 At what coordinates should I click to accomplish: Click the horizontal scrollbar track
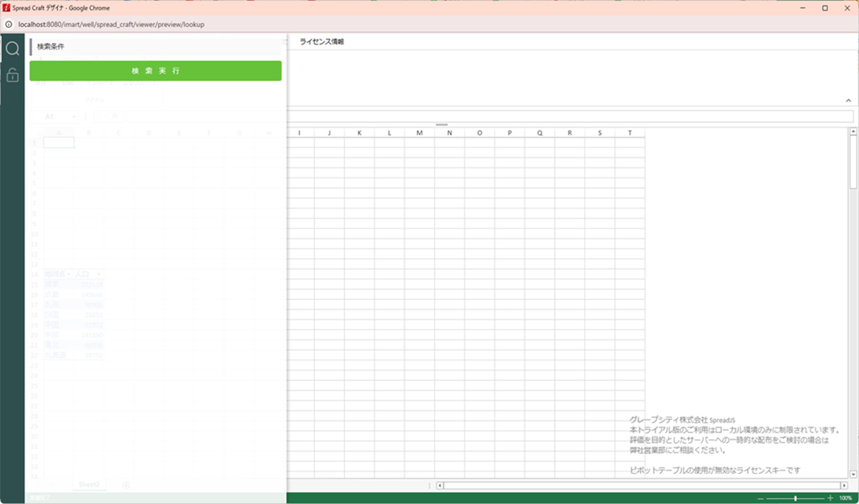tap(641, 485)
